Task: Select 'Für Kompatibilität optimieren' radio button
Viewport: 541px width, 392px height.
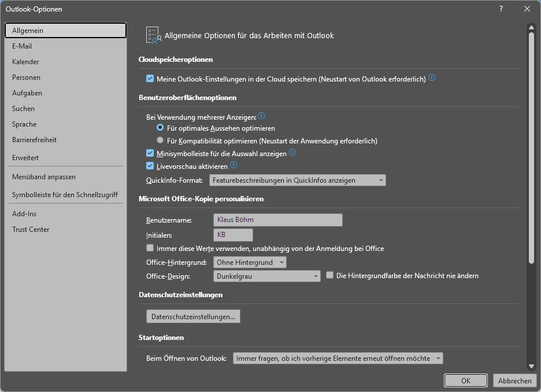Action: pos(160,140)
